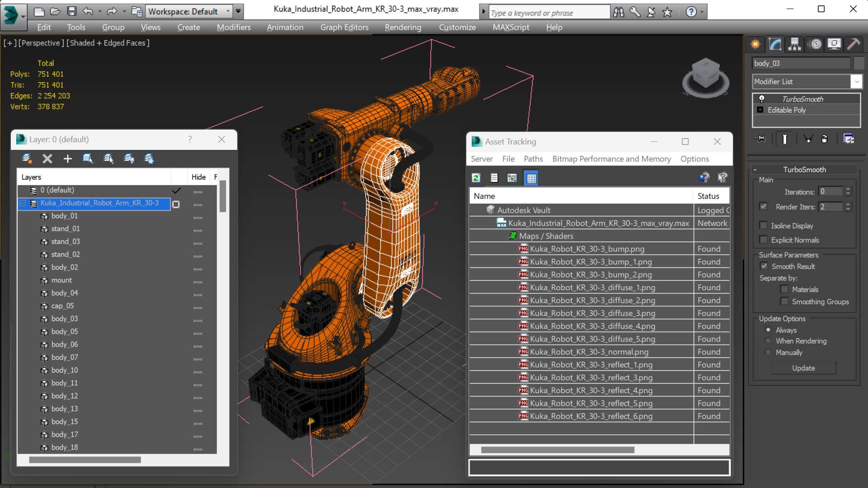The height and width of the screenshot is (488, 868).
Task: Click Configure Modifier Sets icon
Action: (x=849, y=139)
